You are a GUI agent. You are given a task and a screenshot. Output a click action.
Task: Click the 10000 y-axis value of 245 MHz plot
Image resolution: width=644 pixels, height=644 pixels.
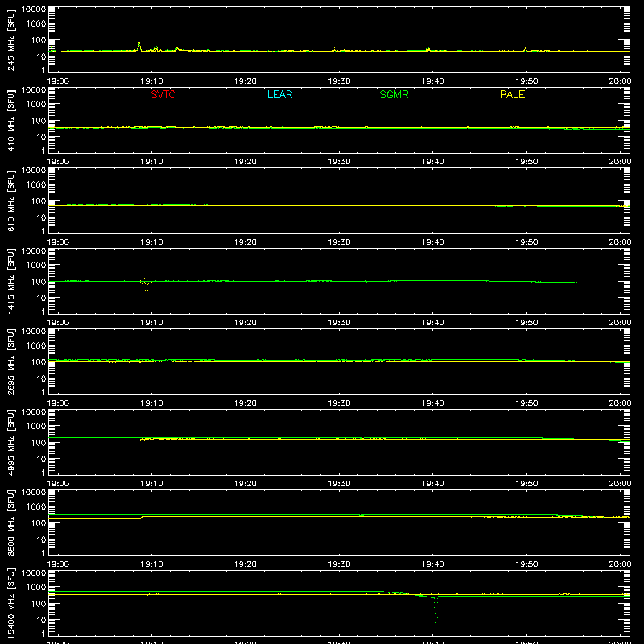coord(34,10)
